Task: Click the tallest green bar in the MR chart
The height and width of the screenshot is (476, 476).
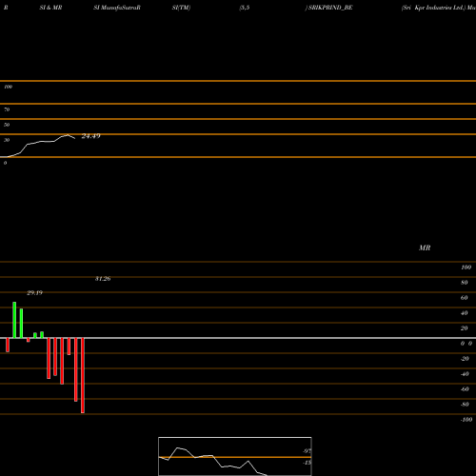Action: coord(14,320)
